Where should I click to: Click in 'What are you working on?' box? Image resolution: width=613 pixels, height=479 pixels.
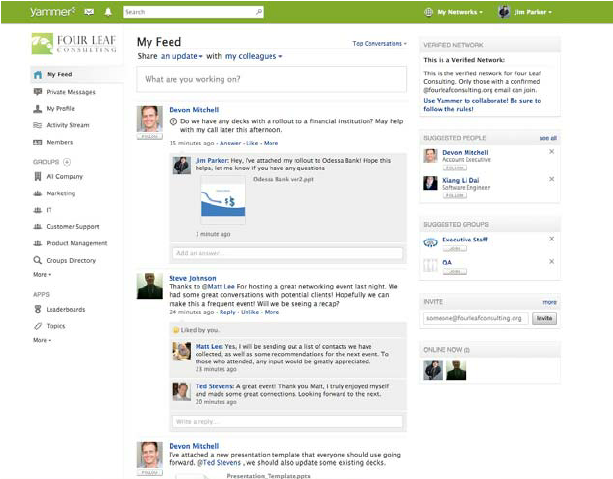coord(271,79)
